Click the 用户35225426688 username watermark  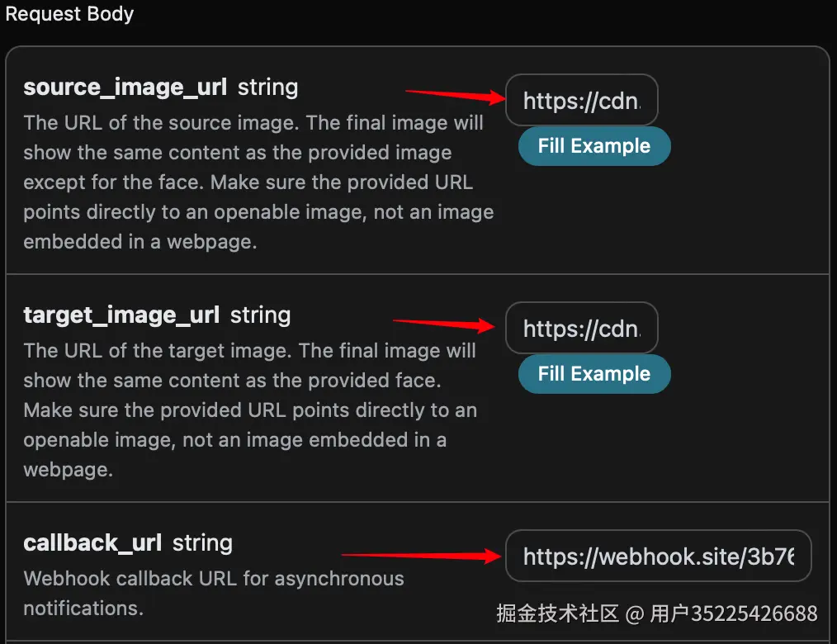click(x=734, y=613)
